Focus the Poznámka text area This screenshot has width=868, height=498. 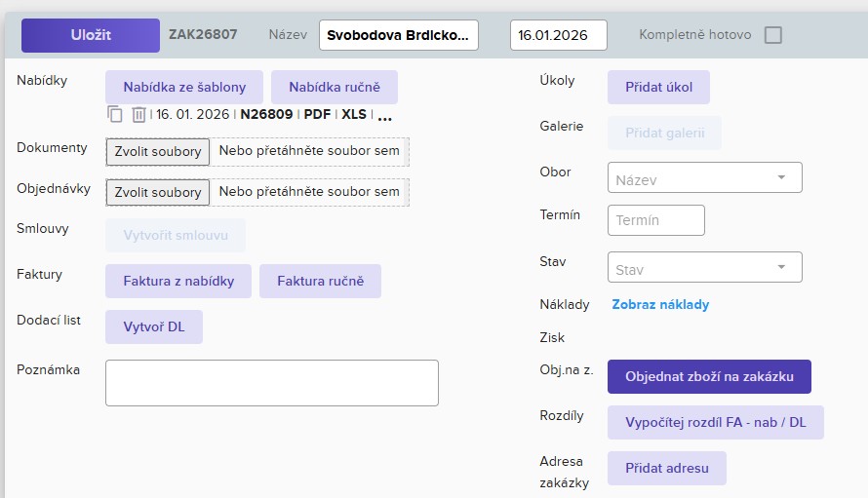click(x=271, y=382)
